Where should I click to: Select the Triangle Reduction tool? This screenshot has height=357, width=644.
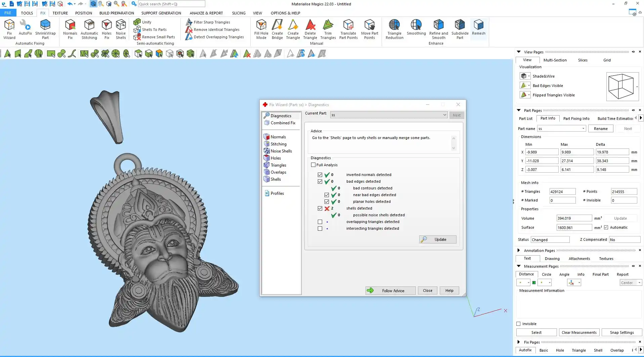point(394,29)
